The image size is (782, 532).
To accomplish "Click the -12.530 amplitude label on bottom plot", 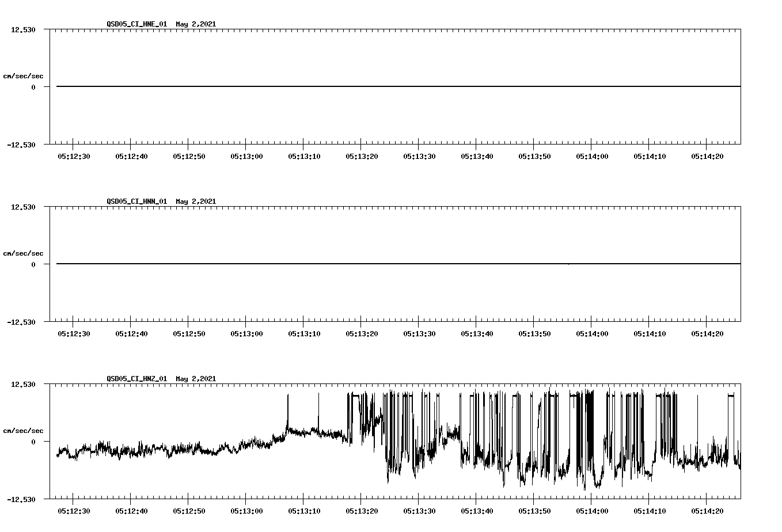I will 22,499.
